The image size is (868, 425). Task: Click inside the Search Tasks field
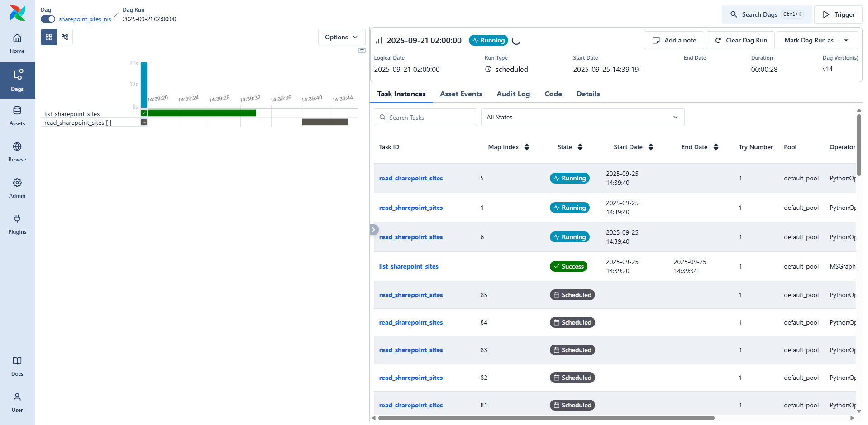pos(425,117)
